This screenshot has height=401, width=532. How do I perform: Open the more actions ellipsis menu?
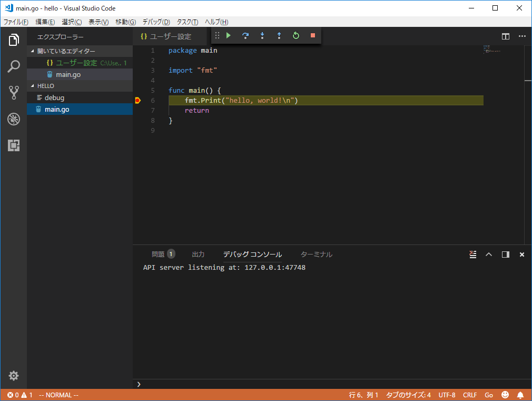tap(522, 36)
